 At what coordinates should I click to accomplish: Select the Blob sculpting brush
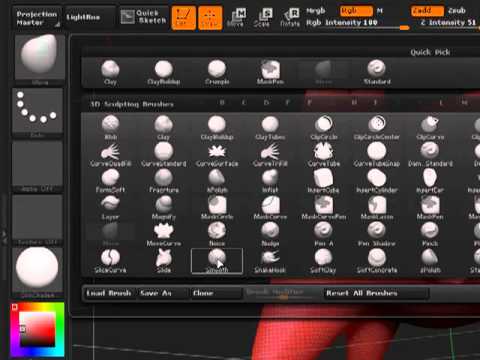[x=111, y=127]
